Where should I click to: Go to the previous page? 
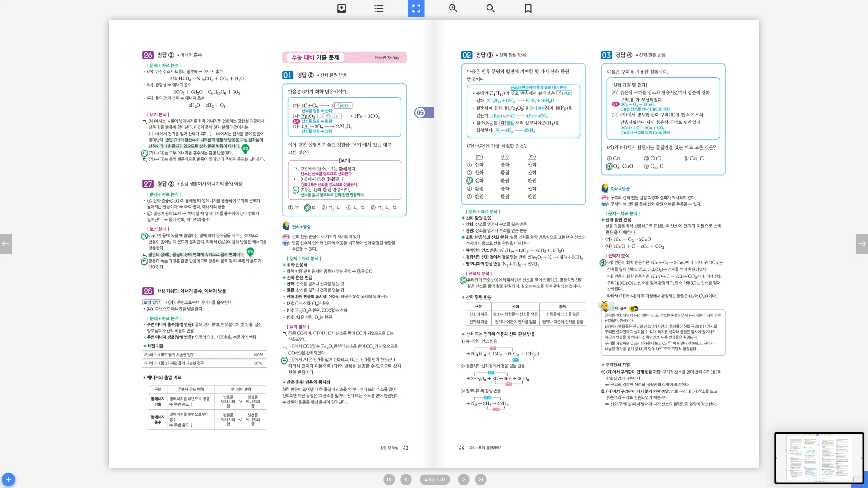[406, 479]
